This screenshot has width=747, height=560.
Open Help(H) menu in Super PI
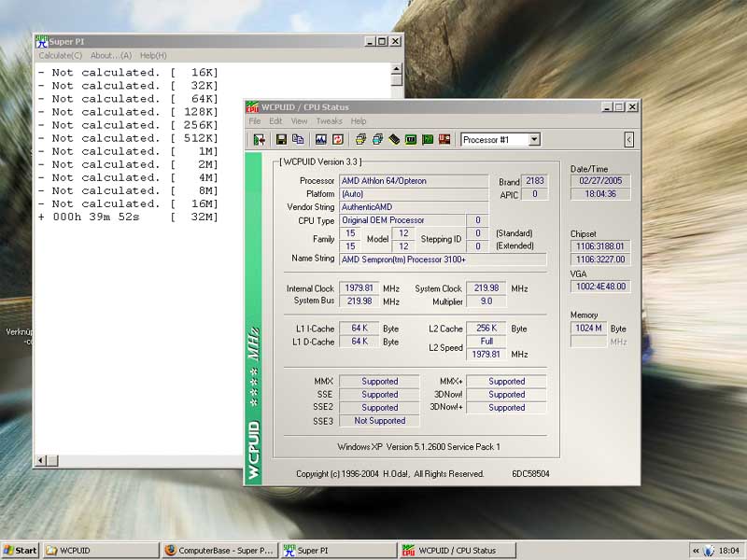pos(153,56)
